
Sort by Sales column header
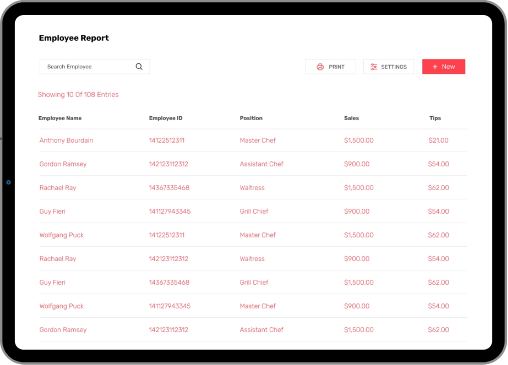point(351,118)
